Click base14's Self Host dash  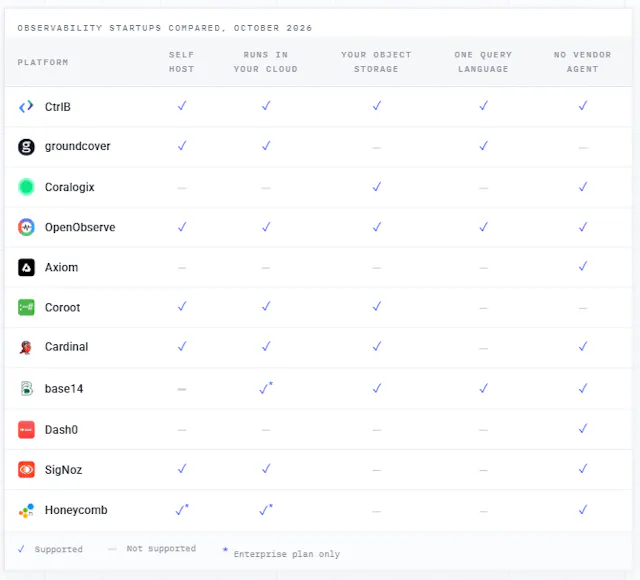182,389
